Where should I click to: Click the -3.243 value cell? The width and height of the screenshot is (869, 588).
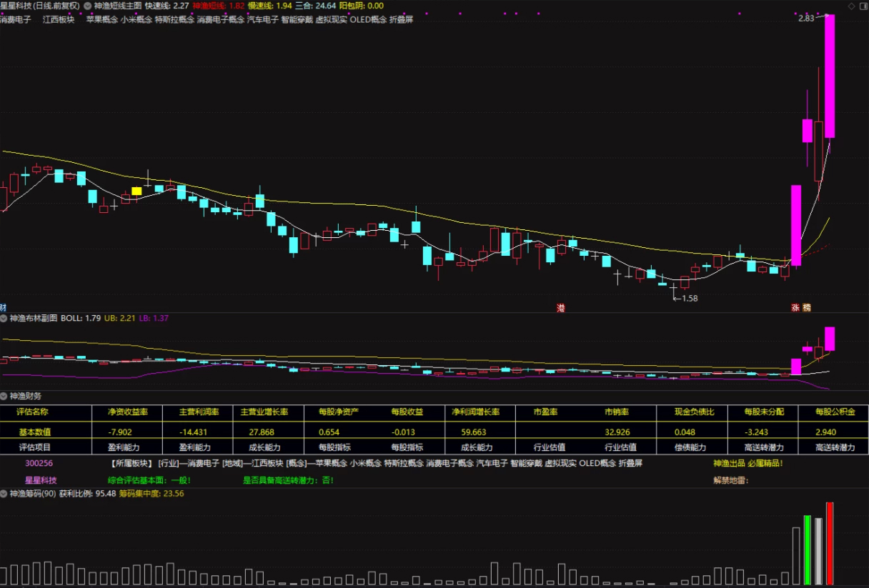point(757,432)
